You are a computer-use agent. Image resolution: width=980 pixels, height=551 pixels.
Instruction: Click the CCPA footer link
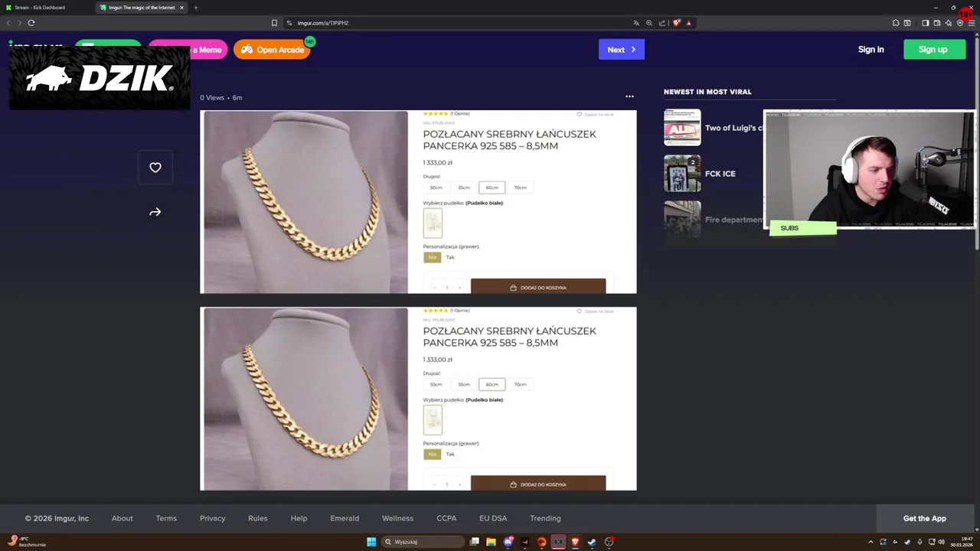pos(446,518)
